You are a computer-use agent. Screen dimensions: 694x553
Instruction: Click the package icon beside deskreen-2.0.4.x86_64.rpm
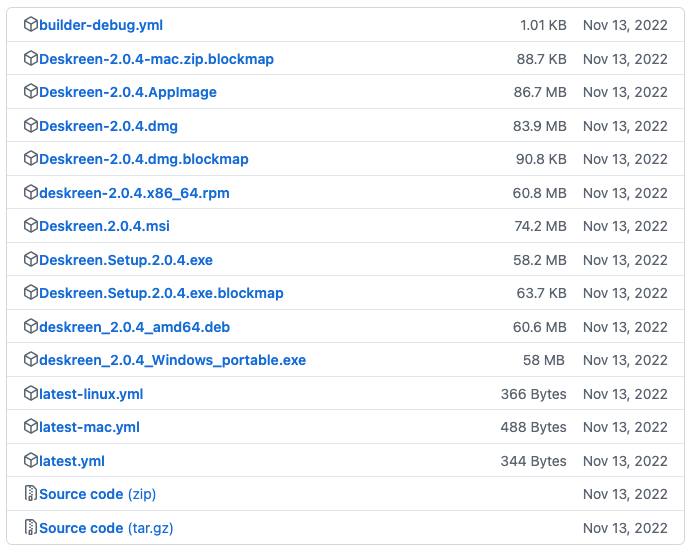pos(31,192)
